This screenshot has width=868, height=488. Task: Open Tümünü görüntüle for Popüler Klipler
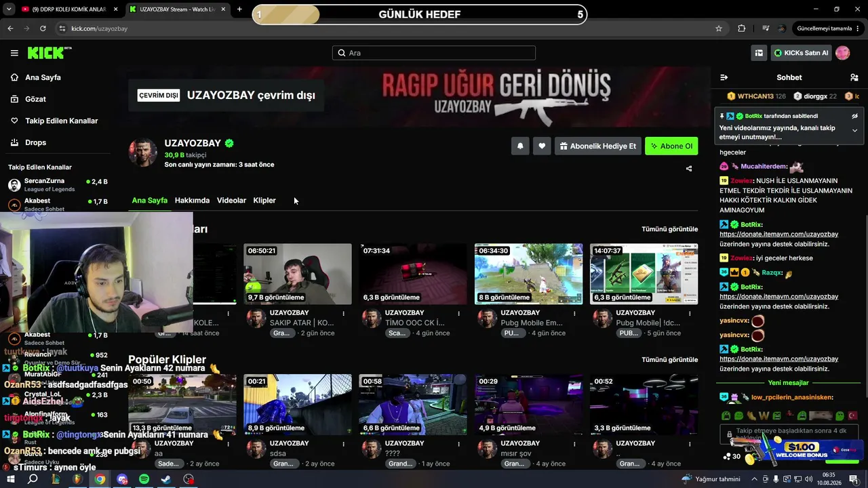[670, 360]
